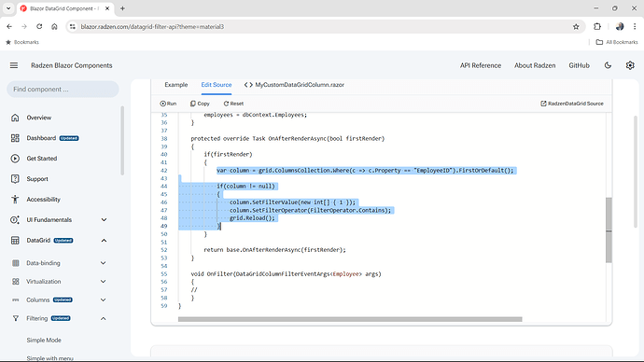The width and height of the screenshot is (644, 362).
Task: Open the hamburger navigation menu
Action: (14, 65)
